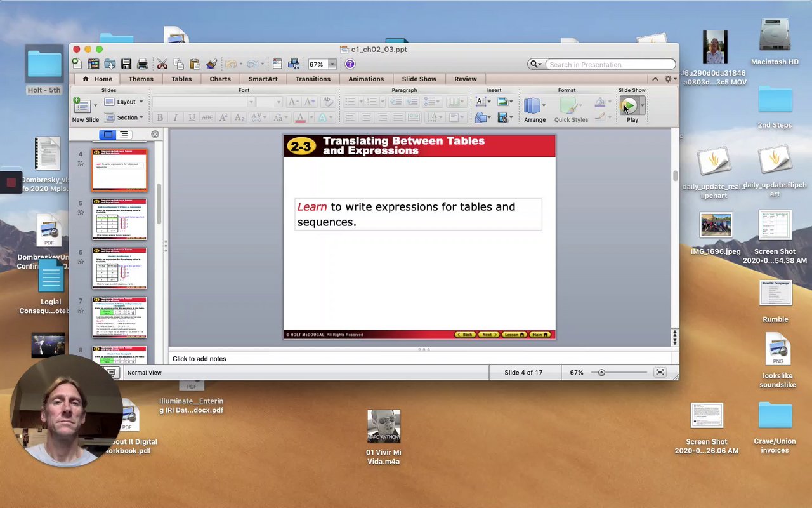Open the Tables tab
The width and height of the screenshot is (812, 508).
(181, 79)
